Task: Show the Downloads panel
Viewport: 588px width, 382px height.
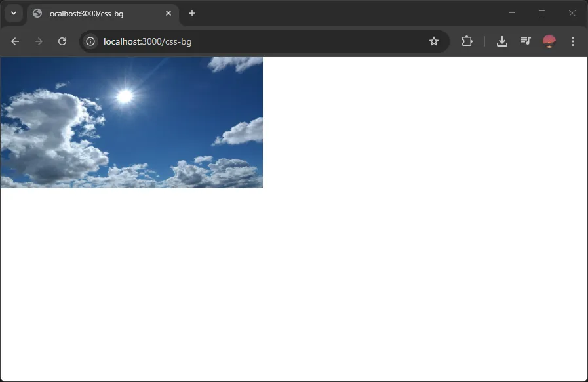Action: coord(502,41)
